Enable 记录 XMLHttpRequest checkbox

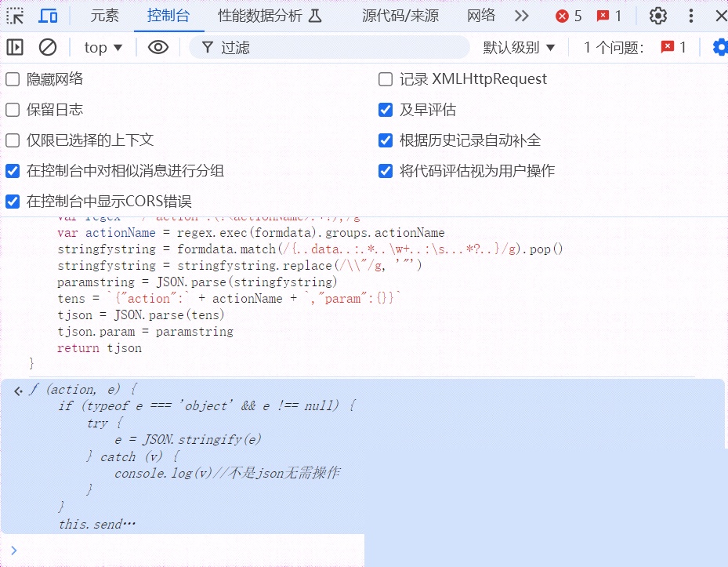(386, 79)
